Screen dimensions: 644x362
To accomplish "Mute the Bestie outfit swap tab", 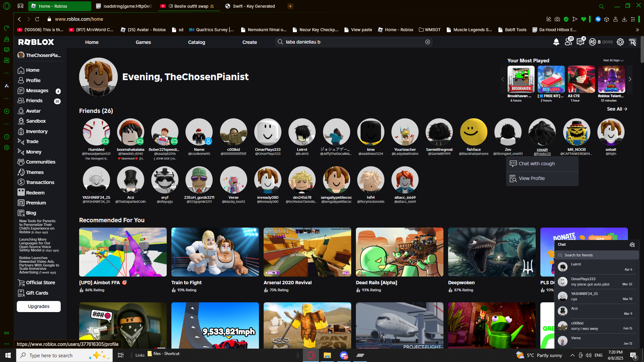I will 171,6.
